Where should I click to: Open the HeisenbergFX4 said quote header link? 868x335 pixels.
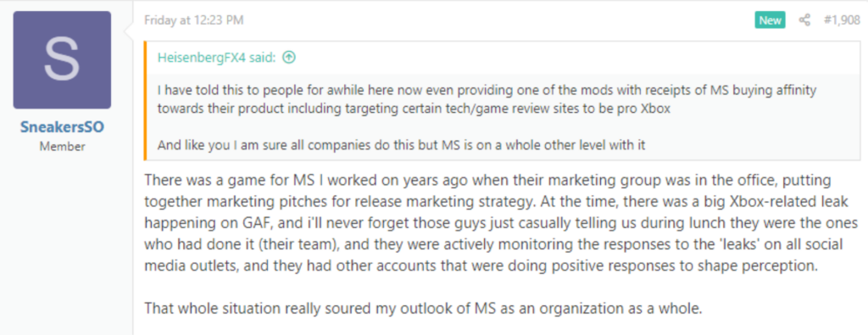point(216,58)
